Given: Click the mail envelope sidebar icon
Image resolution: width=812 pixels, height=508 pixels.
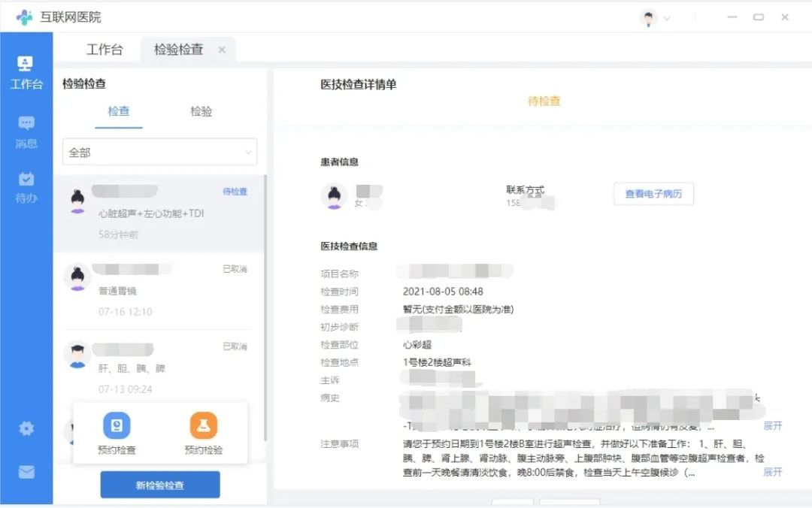Looking at the screenshot, I should (26, 472).
